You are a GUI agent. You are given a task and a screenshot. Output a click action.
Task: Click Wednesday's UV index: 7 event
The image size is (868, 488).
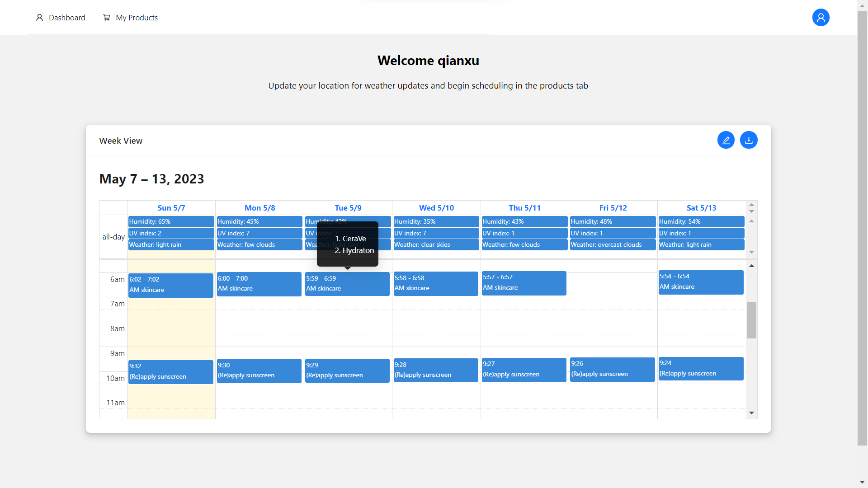point(435,233)
